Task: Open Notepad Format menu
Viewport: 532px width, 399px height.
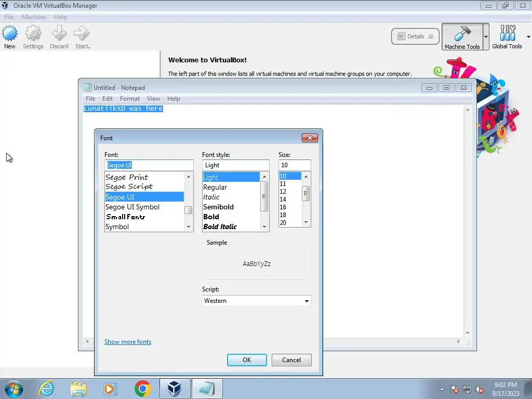Action: (x=129, y=99)
